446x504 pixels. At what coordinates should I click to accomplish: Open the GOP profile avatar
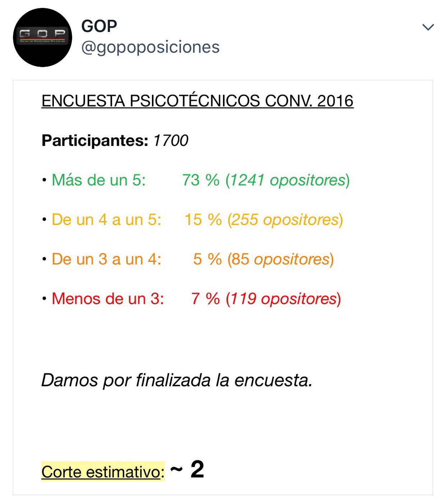point(42,37)
